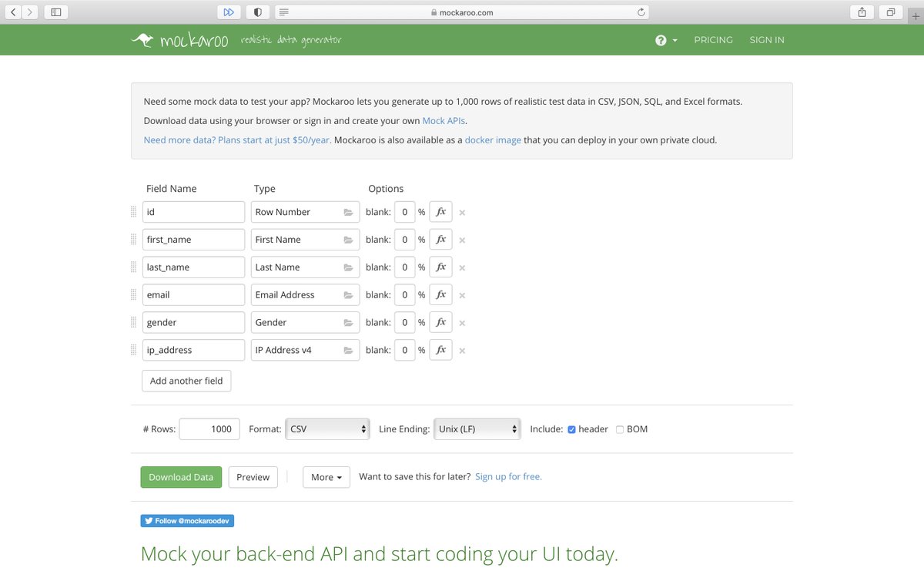Click the Preview button
This screenshot has width=924, height=578.
[x=253, y=477]
